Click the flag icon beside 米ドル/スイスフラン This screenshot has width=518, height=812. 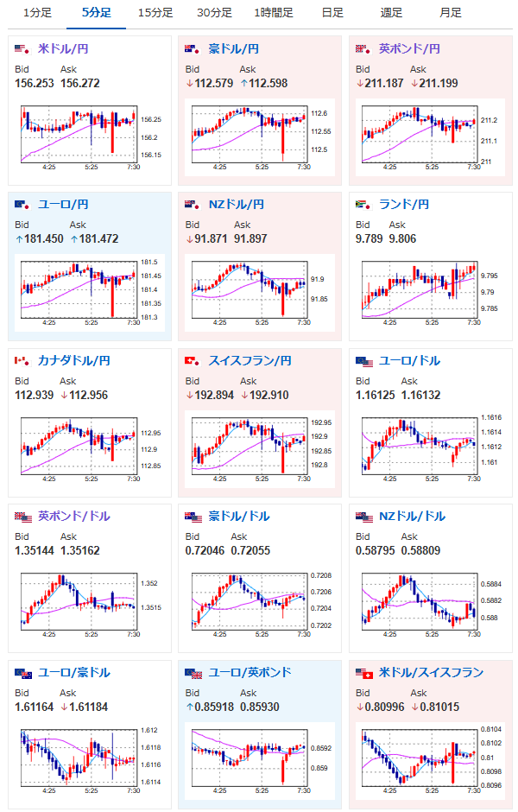click(363, 673)
